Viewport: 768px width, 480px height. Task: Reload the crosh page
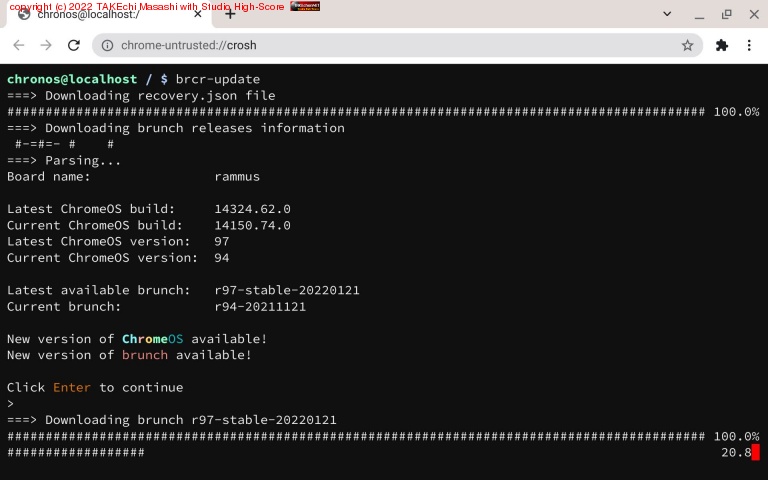click(74, 45)
